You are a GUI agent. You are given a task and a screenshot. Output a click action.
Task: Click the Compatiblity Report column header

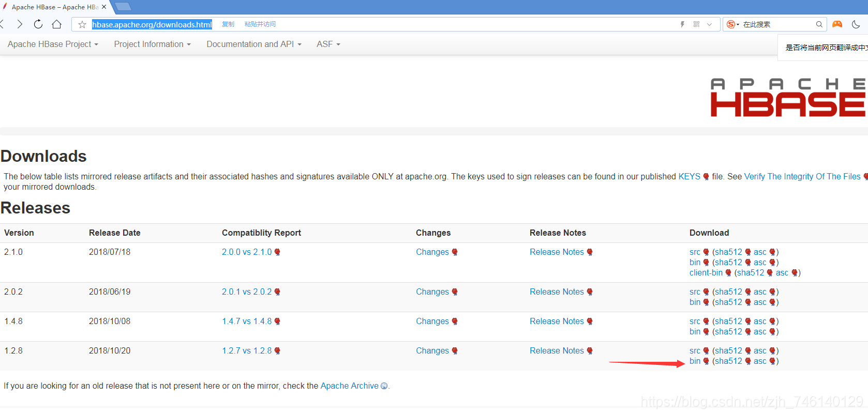point(261,233)
